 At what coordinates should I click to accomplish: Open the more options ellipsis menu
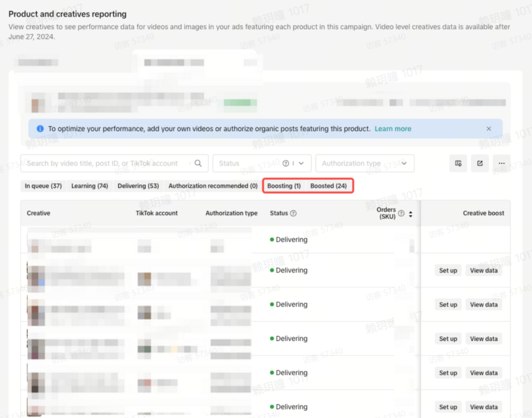(x=502, y=163)
